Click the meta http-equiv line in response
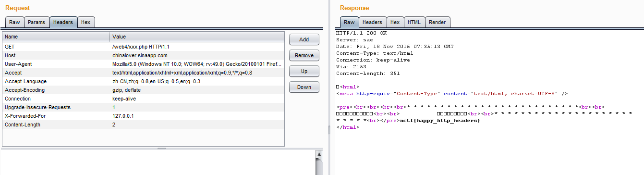The image size is (644, 175). (452, 94)
